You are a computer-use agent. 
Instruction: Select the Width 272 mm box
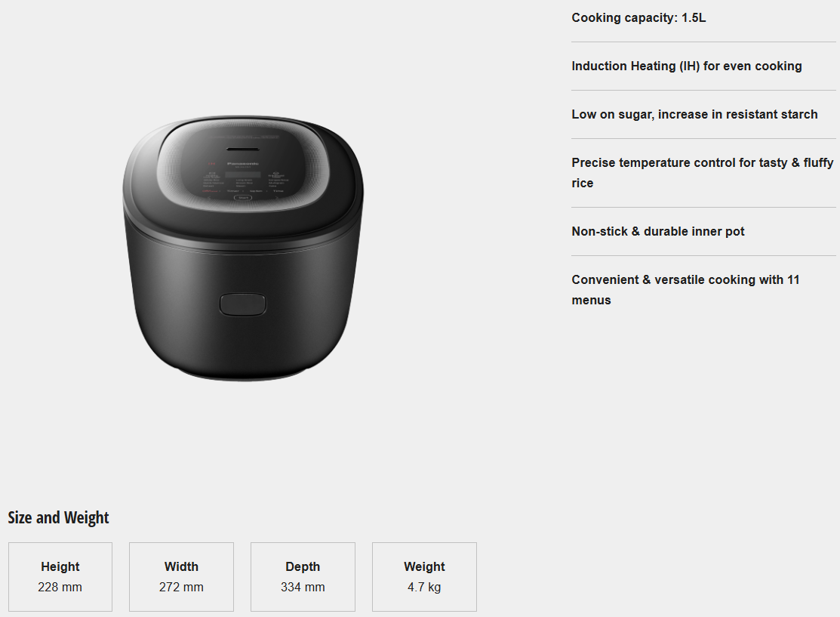(x=181, y=577)
